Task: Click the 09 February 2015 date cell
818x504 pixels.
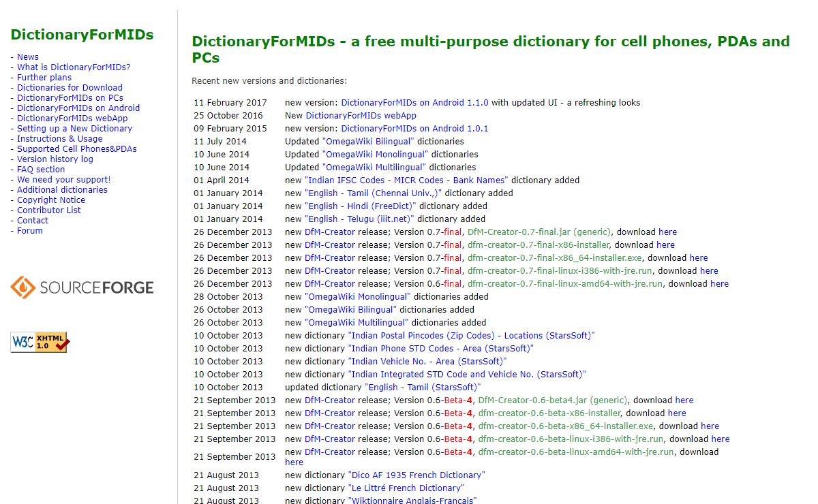Action: coord(230,129)
